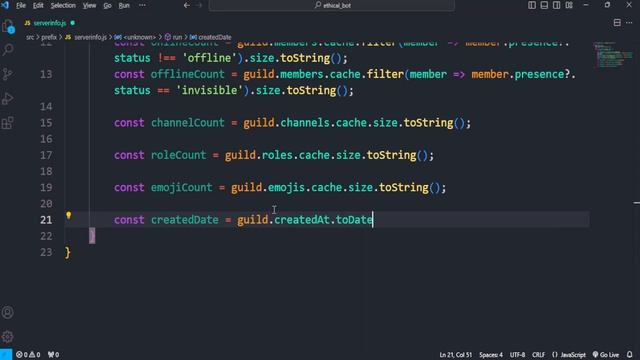Go back with the navigation arrow

point(187,5)
